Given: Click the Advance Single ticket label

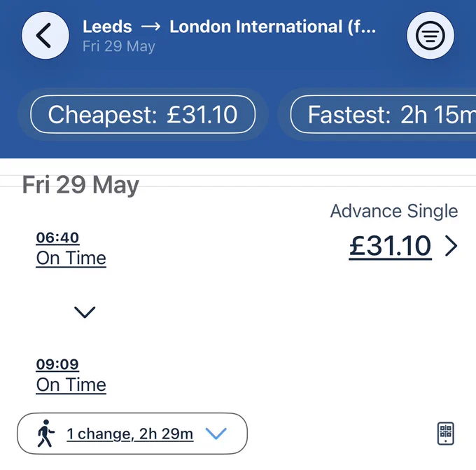Looking at the screenshot, I should 394,211.
